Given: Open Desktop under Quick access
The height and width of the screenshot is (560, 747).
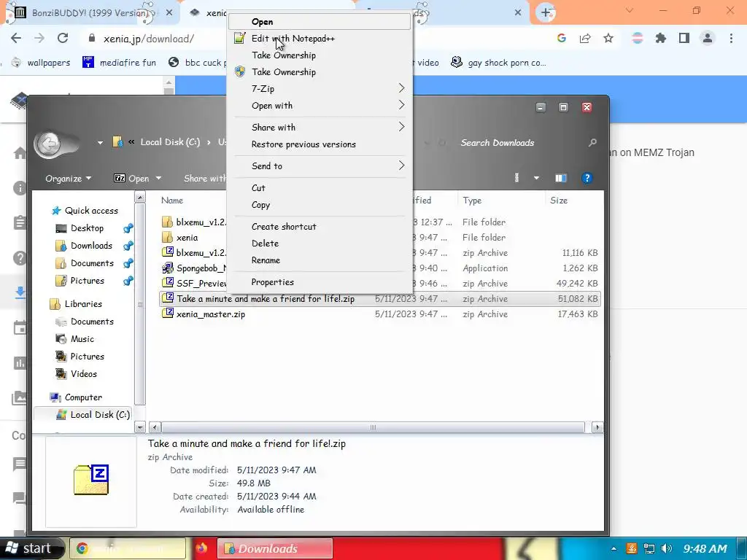Looking at the screenshot, I should click(80, 228).
